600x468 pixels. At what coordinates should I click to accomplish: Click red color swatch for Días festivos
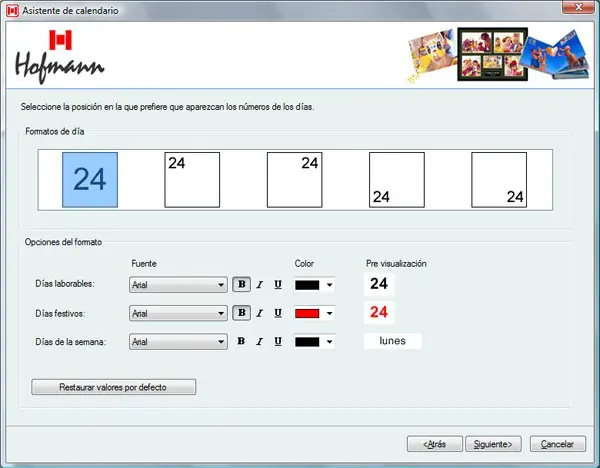tap(307, 314)
